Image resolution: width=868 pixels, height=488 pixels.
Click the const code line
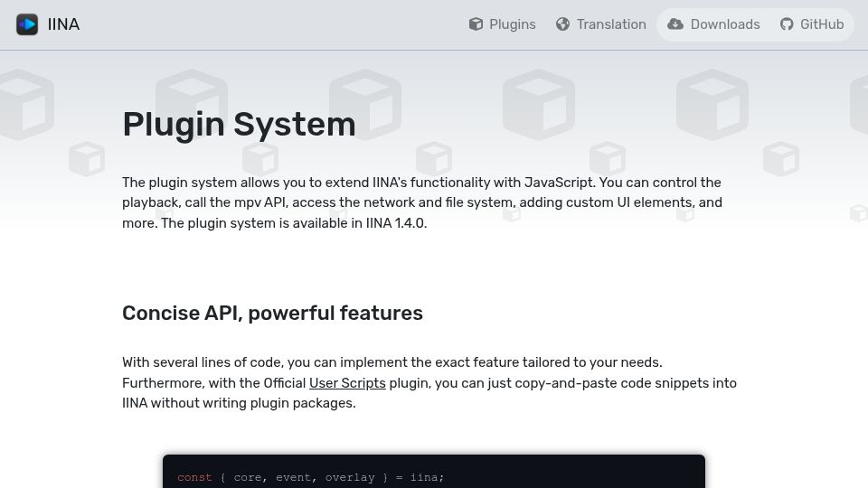coord(310,477)
